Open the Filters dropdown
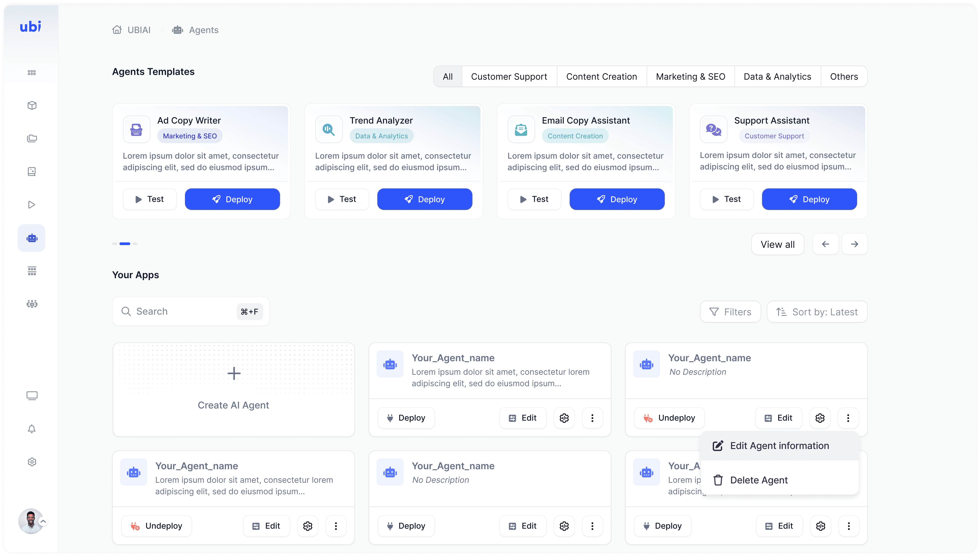This screenshot has width=980, height=555. [x=730, y=312]
